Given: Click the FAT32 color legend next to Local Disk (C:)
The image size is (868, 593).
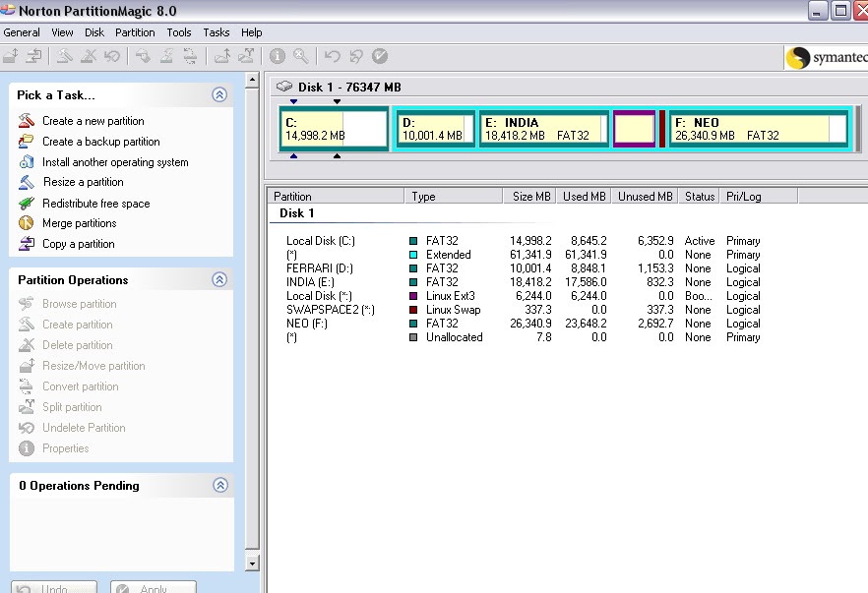Looking at the screenshot, I should [x=413, y=240].
